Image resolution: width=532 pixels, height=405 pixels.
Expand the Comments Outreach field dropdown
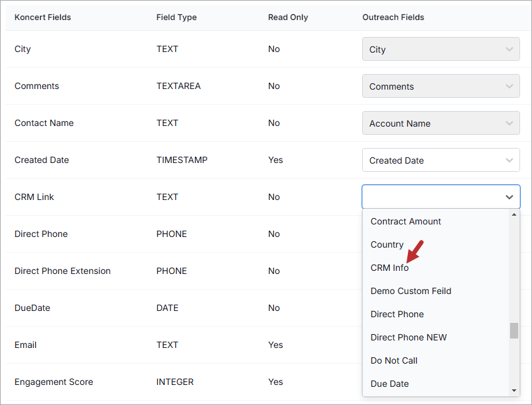[x=441, y=87]
